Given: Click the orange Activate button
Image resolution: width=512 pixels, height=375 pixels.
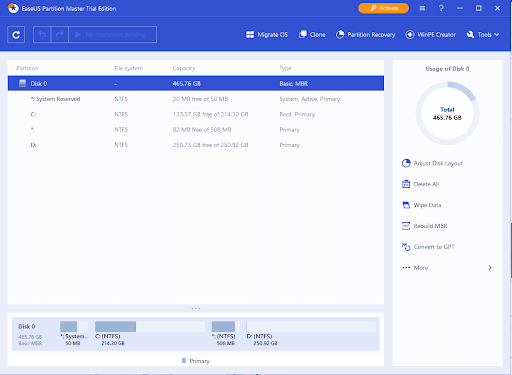Looking at the screenshot, I should (x=383, y=8).
